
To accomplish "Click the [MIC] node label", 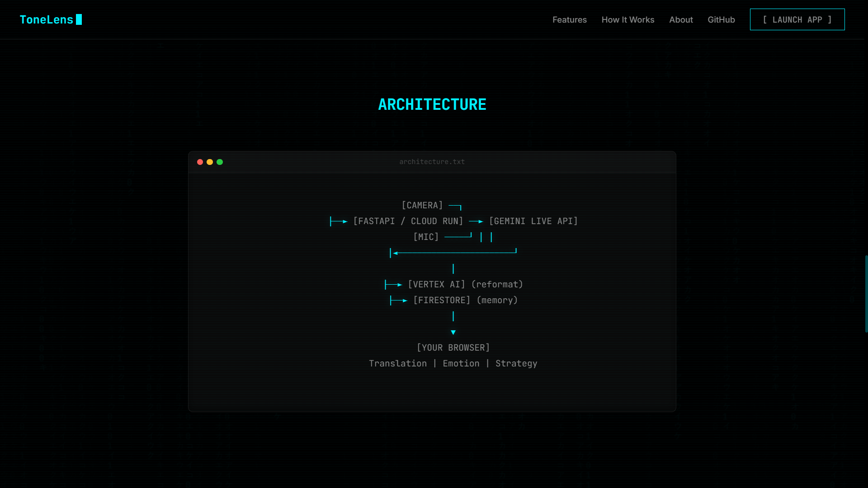I will point(426,237).
